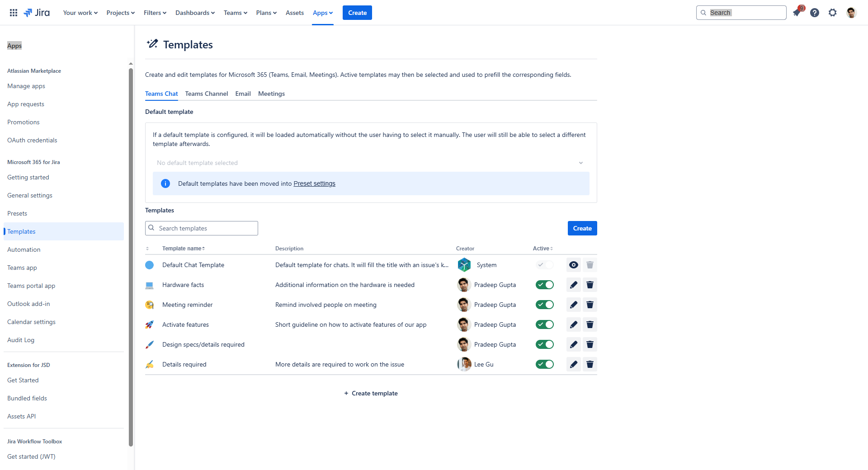Click the Jira logo

click(37, 13)
